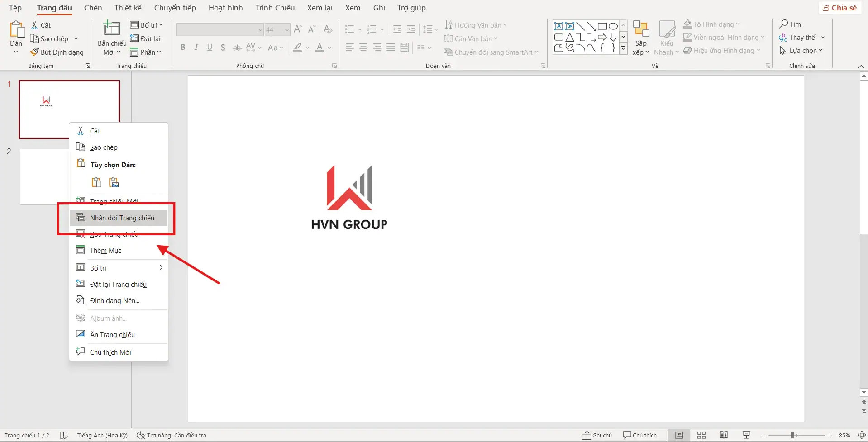868x442 pixels.
Task: Apply strikethrough to text
Action: pyautogui.click(x=237, y=47)
